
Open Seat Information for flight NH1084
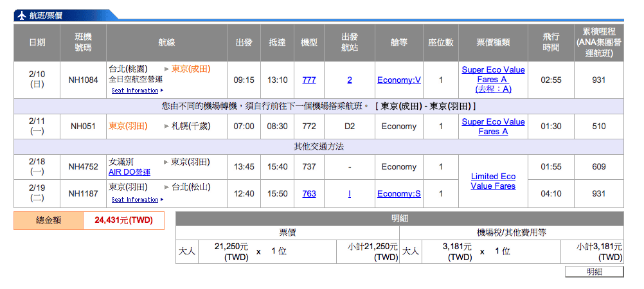point(135,91)
